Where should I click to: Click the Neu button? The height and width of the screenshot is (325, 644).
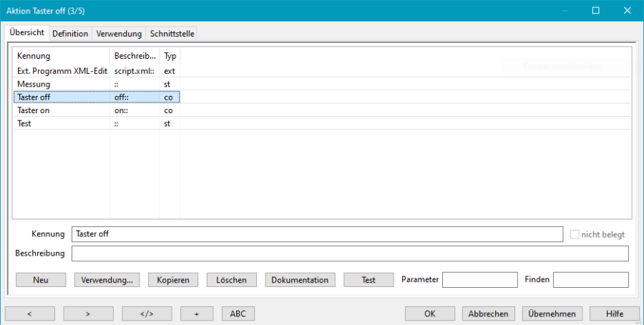coord(41,280)
